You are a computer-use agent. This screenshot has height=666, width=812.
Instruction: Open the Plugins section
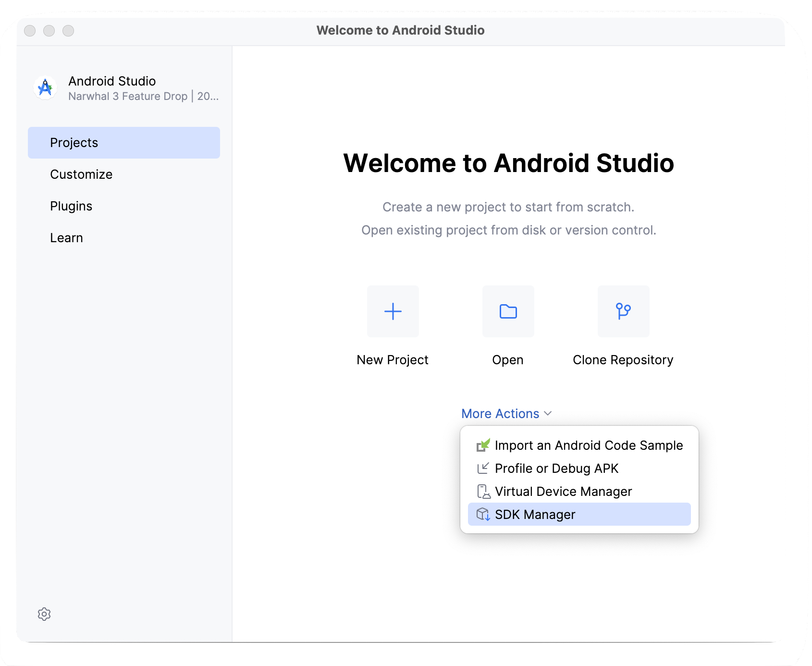point(71,206)
